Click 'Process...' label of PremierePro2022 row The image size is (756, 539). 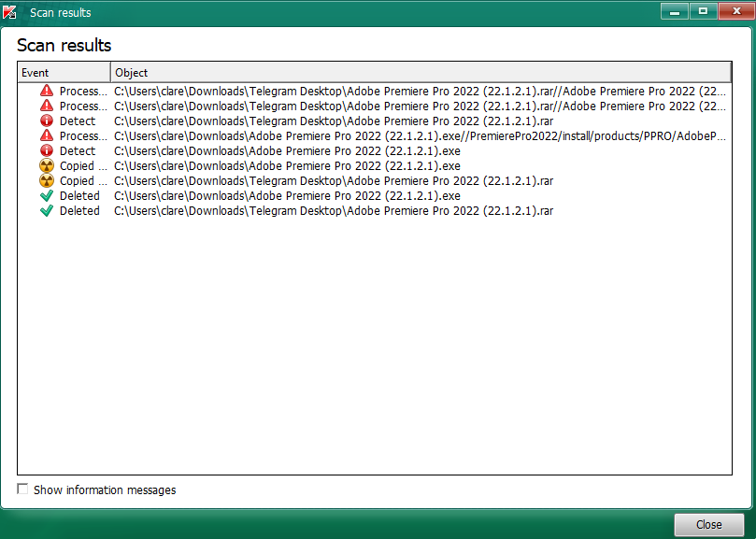[83, 136]
